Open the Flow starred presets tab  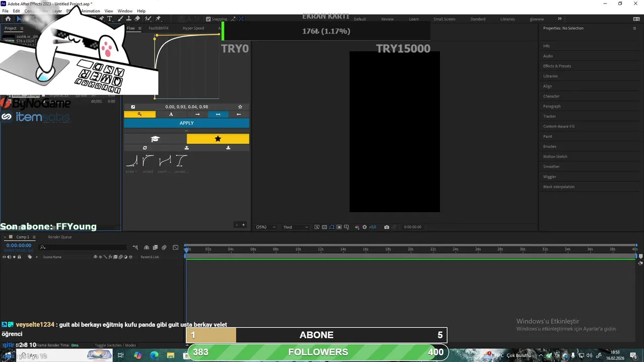(218, 139)
